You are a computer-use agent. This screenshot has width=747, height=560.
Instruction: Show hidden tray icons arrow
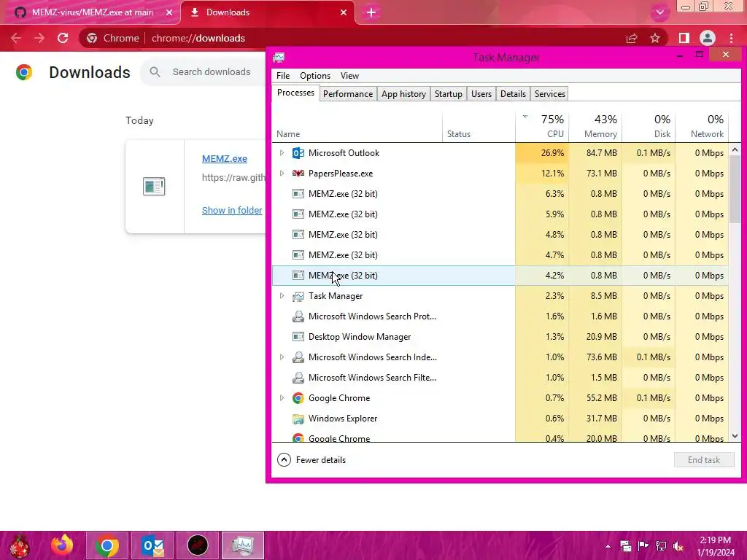click(x=608, y=546)
